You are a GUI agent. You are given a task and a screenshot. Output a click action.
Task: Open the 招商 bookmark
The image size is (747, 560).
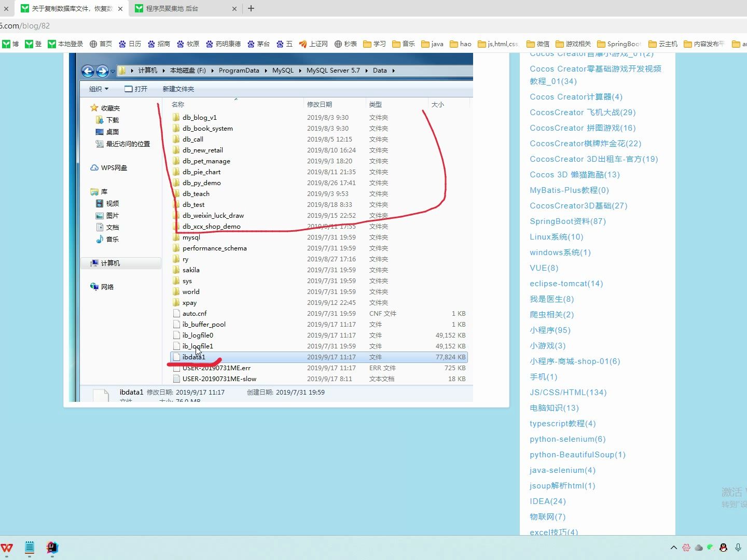[x=159, y=44]
